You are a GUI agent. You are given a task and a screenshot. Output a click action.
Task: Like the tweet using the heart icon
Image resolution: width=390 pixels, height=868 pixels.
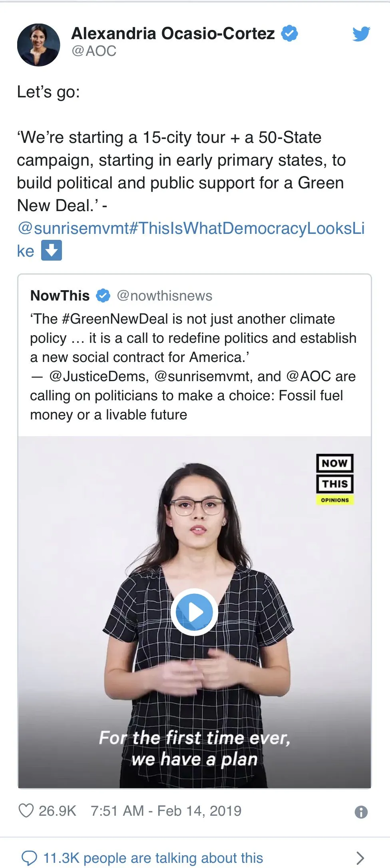tap(26, 811)
